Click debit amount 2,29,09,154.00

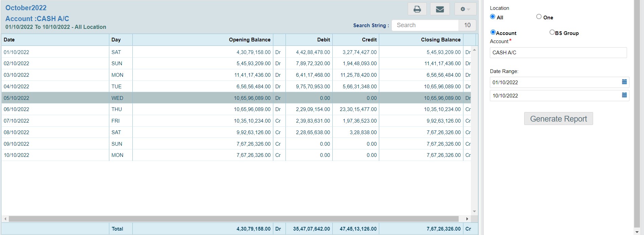click(313, 109)
